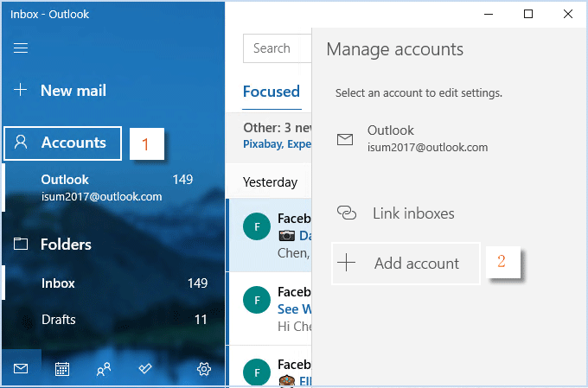Click the Link inboxes option
This screenshot has width=588, height=388.
pos(396,213)
